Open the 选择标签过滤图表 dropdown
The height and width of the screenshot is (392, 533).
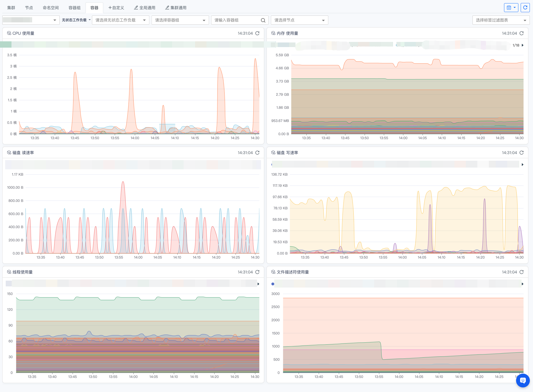(501, 20)
